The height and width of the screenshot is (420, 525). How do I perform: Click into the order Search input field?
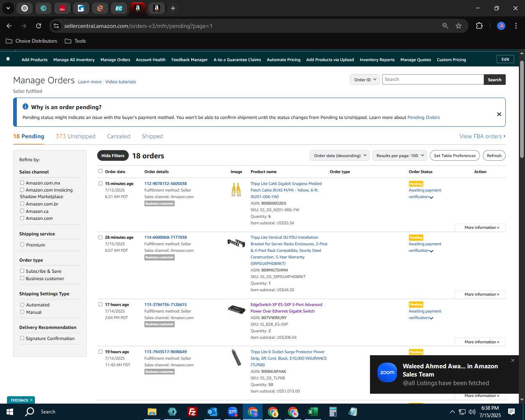433,80
